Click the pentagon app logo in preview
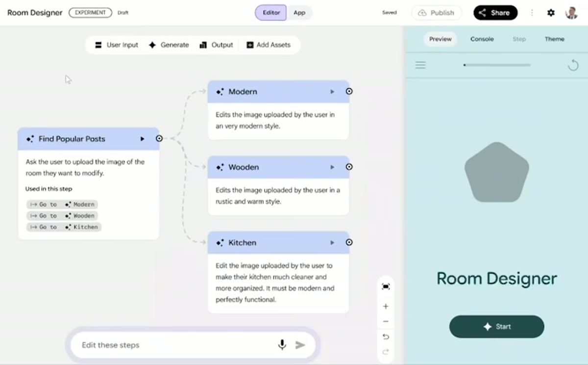 [497, 172]
